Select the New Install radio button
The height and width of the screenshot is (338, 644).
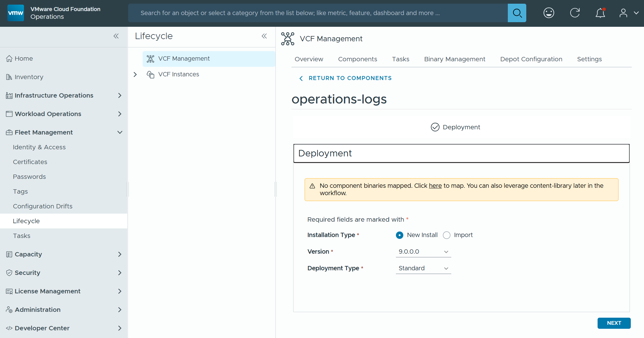399,235
